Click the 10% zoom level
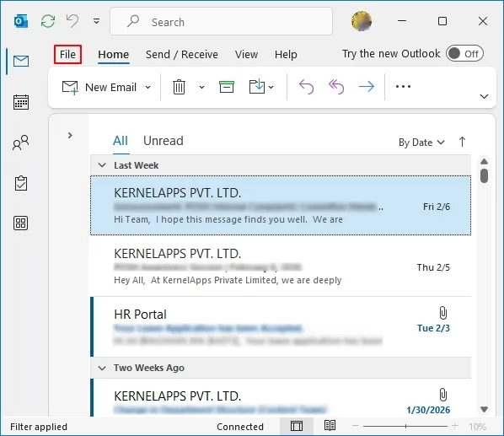504x436 pixels. 477,427
